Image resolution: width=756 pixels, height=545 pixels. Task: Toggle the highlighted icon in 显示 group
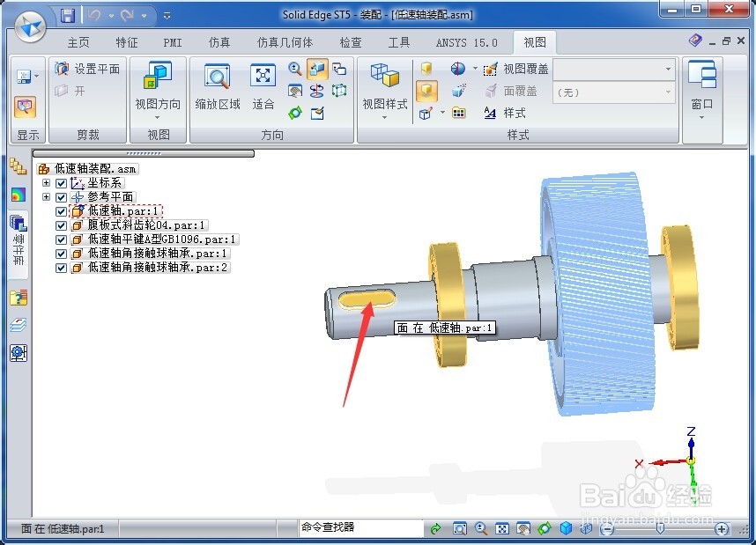(25, 107)
